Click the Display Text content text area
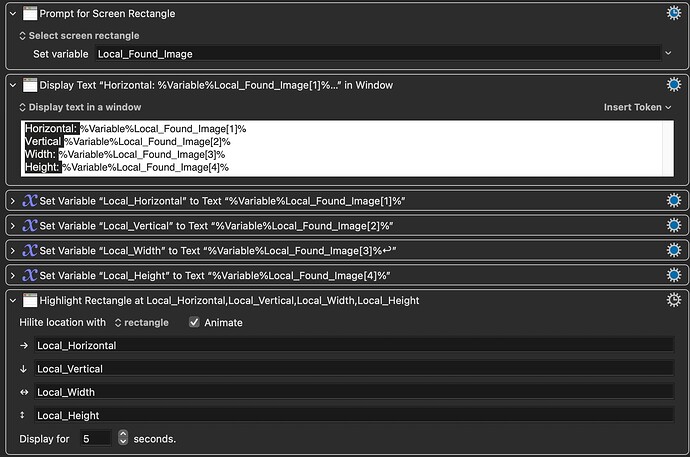 coord(340,147)
